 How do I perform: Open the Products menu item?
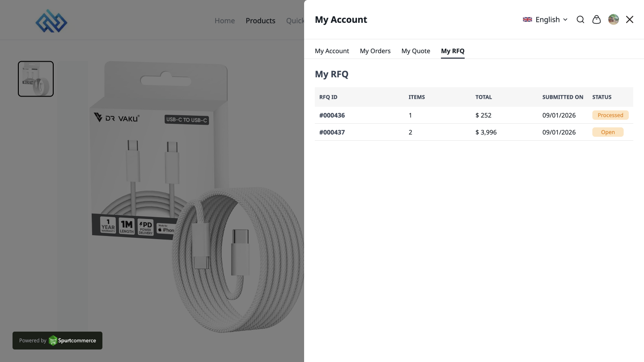click(x=260, y=21)
